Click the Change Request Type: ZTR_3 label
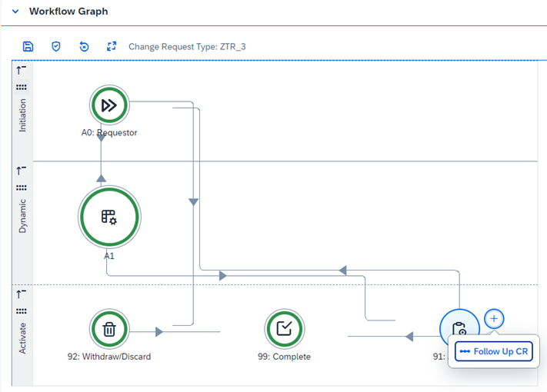 (x=187, y=47)
